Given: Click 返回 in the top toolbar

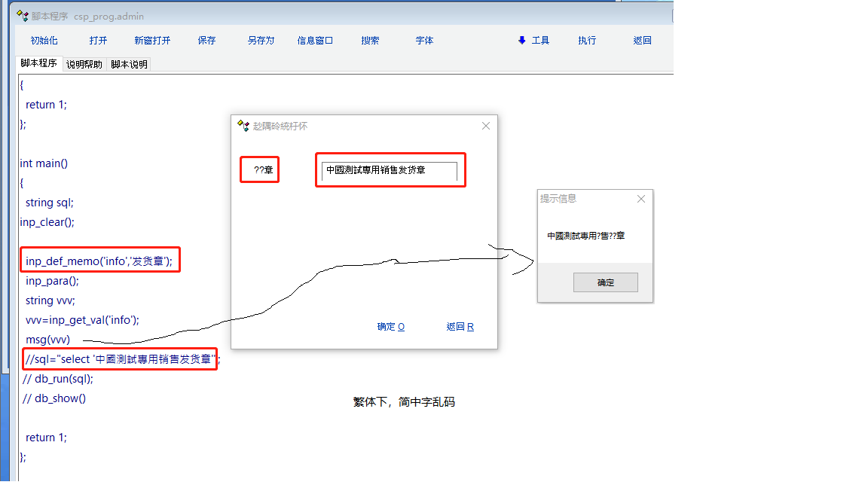Looking at the screenshot, I should coord(642,41).
